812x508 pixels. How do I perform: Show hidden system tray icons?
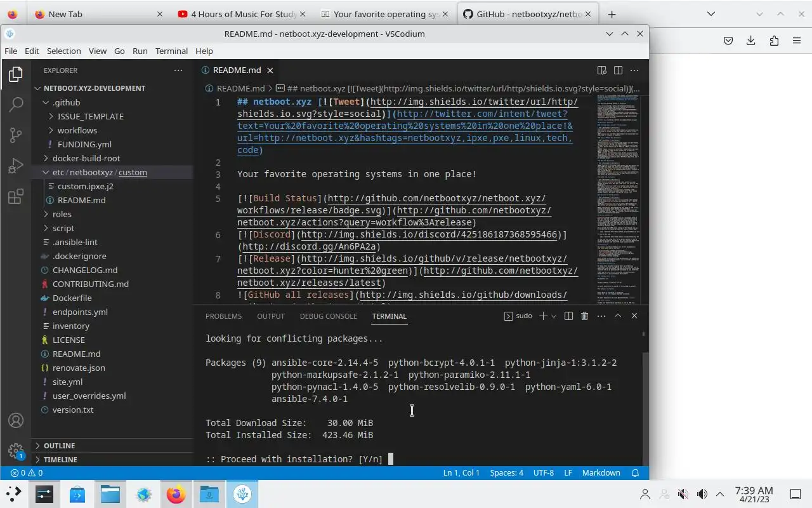point(720,494)
